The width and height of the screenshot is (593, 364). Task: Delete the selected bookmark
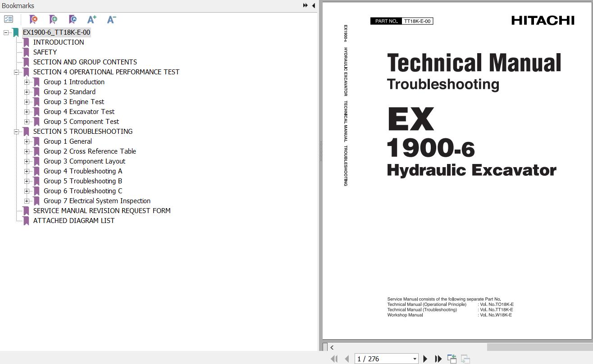click(x=33, y=19)
